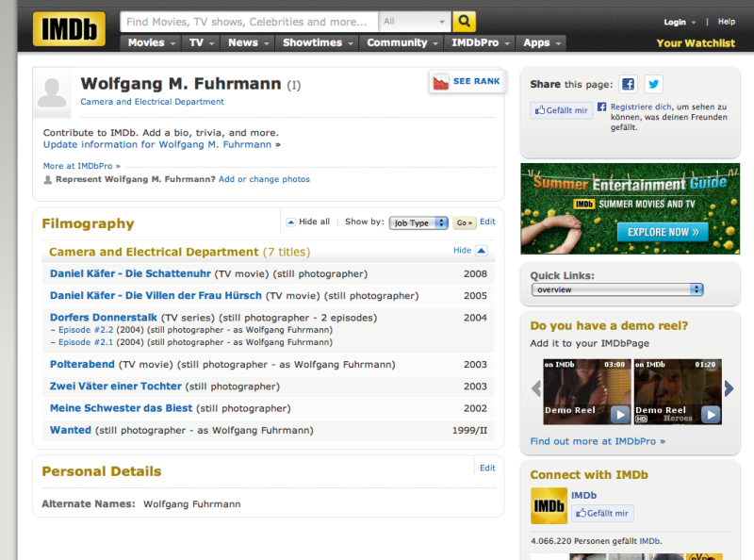Image resolution: width=754 pixels, height=560 pixels.
Task: Open Wanted title link
Action: [70, 430]
